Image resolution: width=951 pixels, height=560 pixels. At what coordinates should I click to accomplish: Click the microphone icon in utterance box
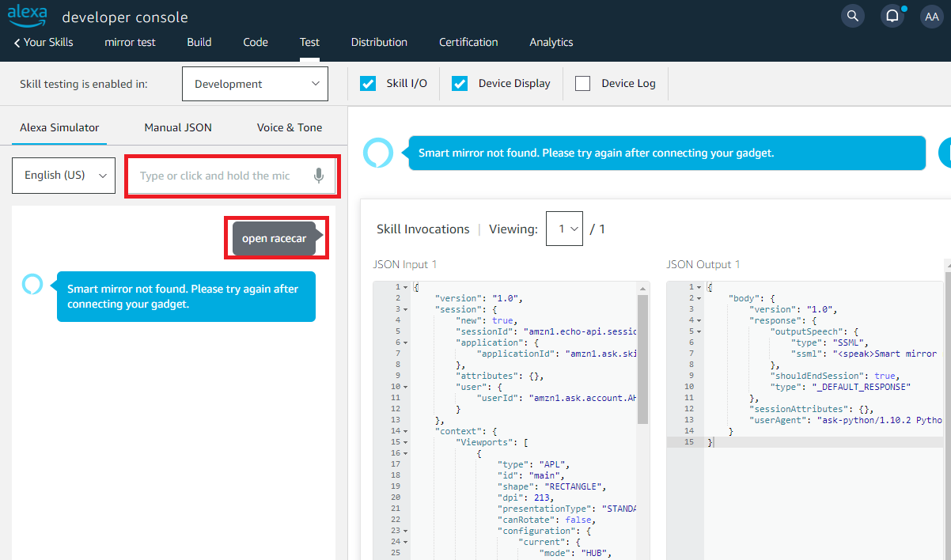(319, 176)
